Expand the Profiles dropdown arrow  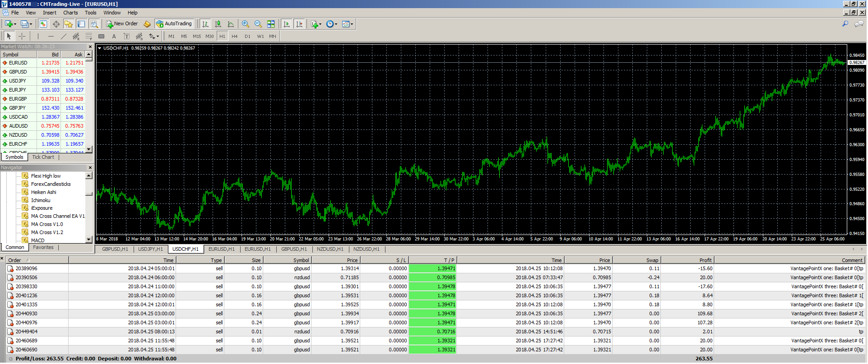[x=31, y=24]
